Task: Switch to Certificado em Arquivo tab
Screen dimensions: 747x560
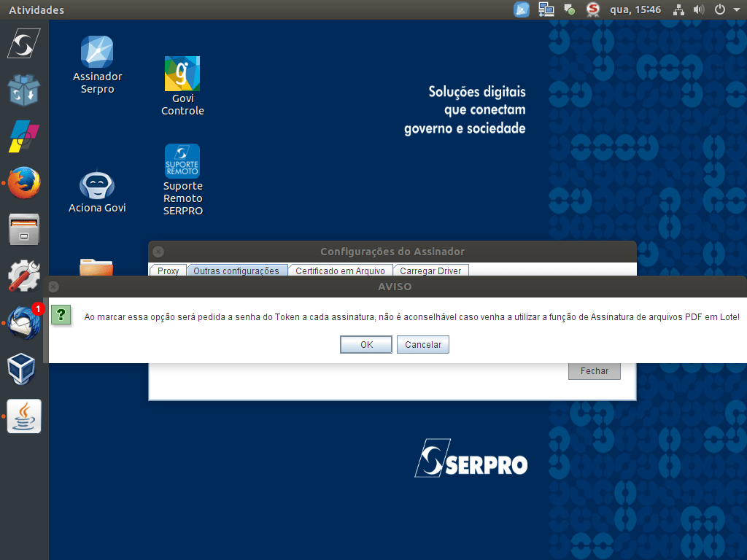Action: click(340, 271)
